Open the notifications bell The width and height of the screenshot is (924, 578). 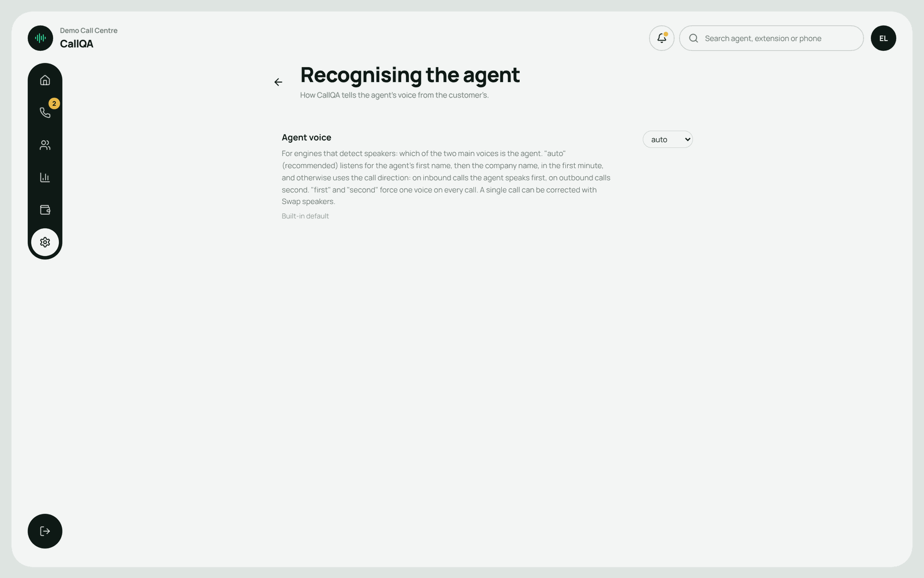[662, 38]
